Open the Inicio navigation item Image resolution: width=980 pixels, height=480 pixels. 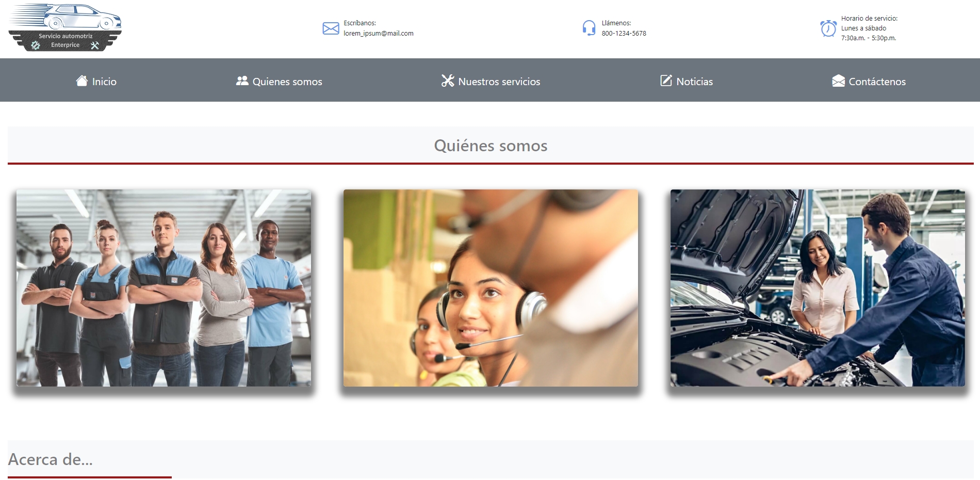tap(104, 82)
